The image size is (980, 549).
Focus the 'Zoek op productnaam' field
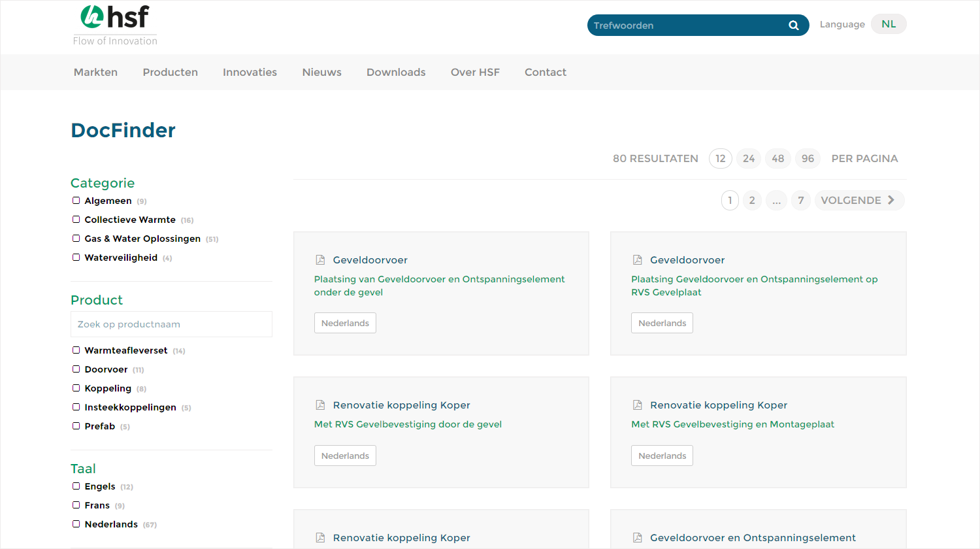(171, 324)
